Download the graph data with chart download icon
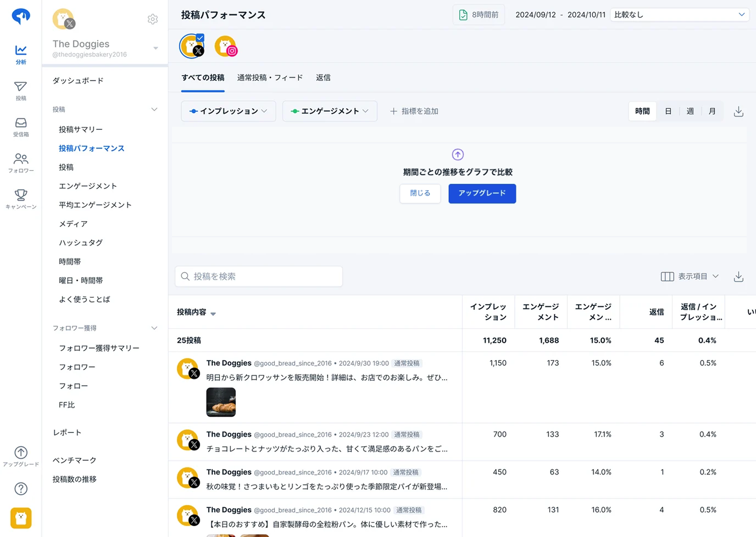The height and width of the screenshot is (537, 756). (738, 111)
